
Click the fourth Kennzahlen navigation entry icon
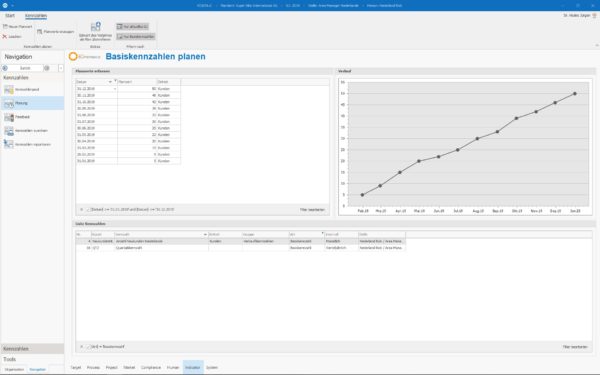[x=8, y=131]
